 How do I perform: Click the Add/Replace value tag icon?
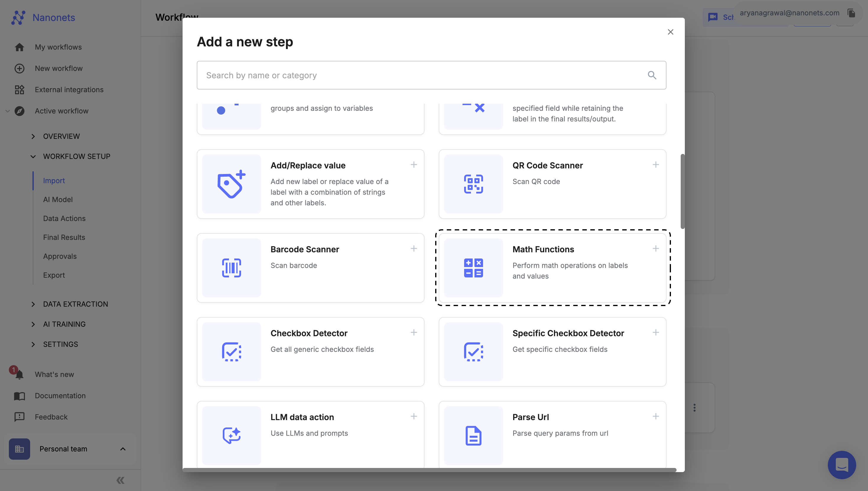[231, 184]
